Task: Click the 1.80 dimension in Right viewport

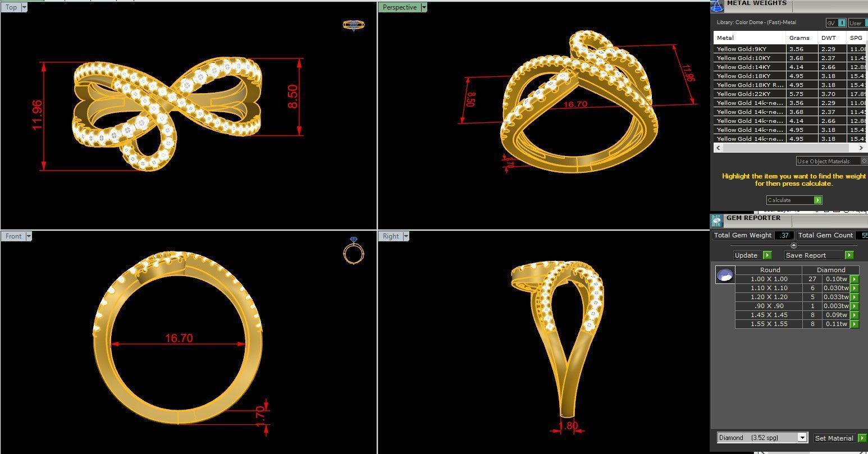Action: click(x=569, y=425)
